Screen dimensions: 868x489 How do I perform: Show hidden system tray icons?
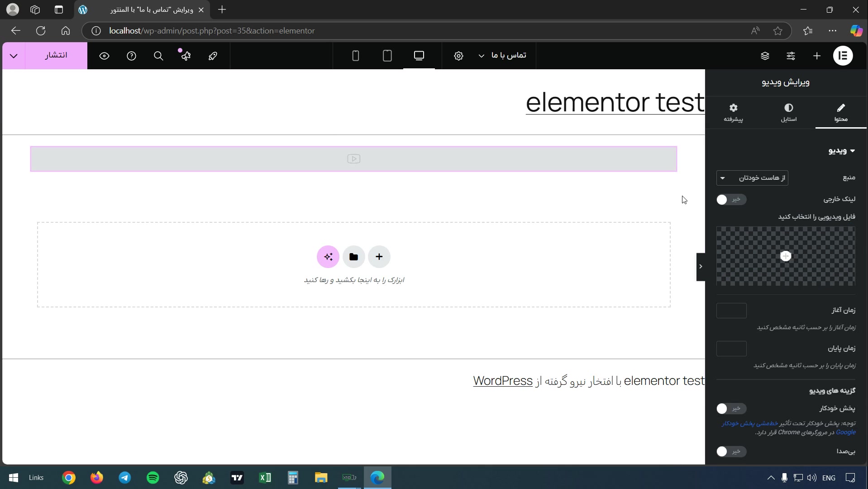[x=771, y=478]
